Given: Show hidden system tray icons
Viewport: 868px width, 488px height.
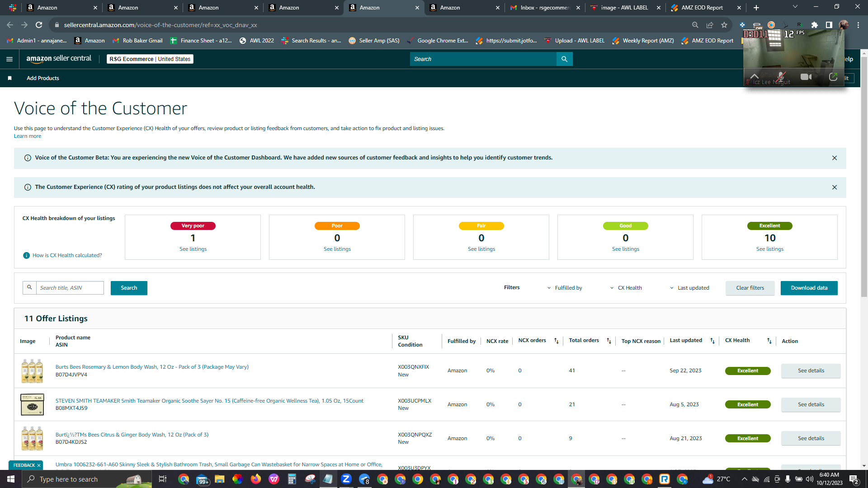Looking at the screenshot, I should pyautogui.click(x=744, y=479).
